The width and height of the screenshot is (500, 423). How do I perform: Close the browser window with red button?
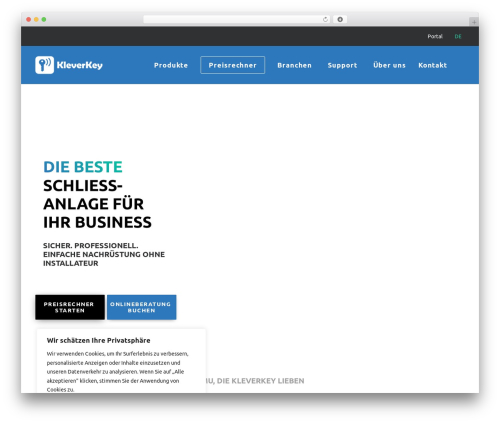pos(29,19)
